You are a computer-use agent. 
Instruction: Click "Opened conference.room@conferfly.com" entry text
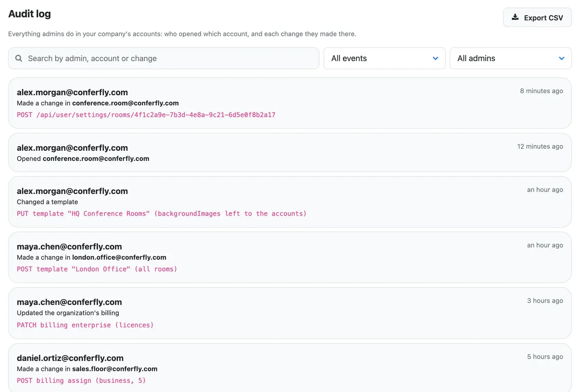pyautogui.click(x=83, y=159)
